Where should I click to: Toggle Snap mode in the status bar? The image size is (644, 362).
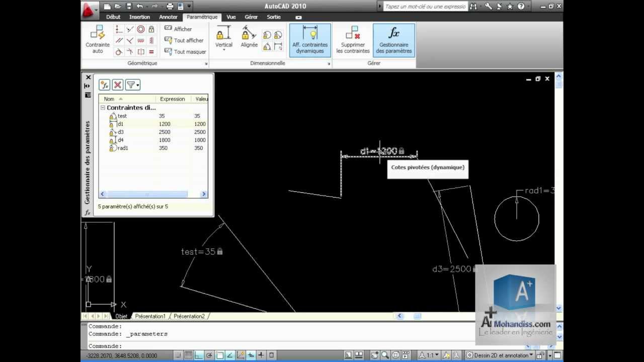[x=178, y=355]
